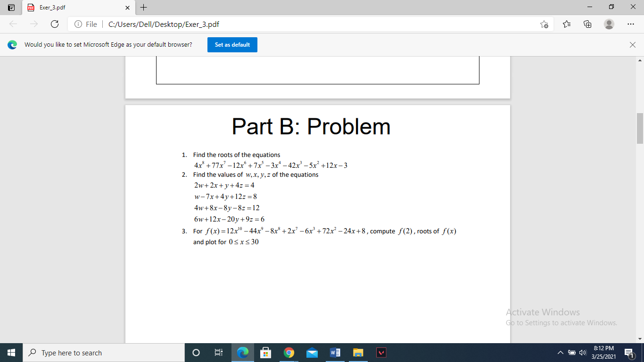Click the back navigation arrow
The width and height of the screenshot is (644, 362).
tap(13, 24)
